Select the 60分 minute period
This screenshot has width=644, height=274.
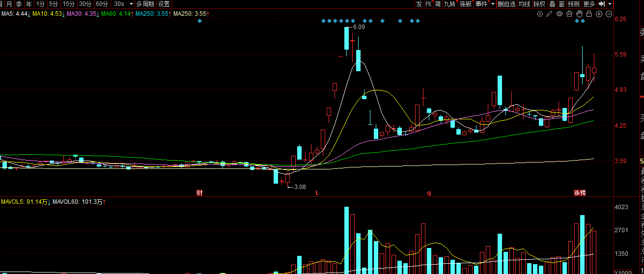(102, 4)
